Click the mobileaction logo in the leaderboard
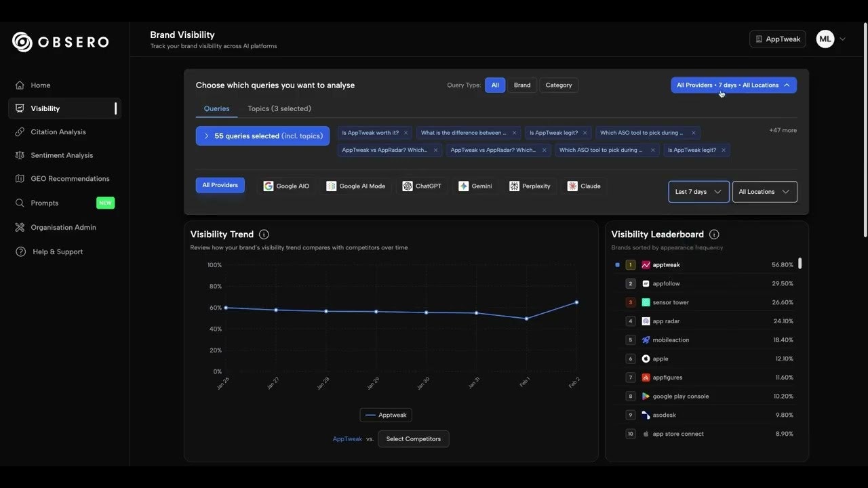 pyautogui.click(x=646, y=340)
